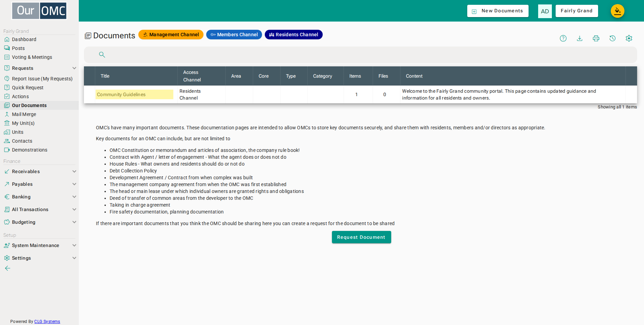Expand the Budgeting section
Screen dimensions: 644x325
point(39,222)
